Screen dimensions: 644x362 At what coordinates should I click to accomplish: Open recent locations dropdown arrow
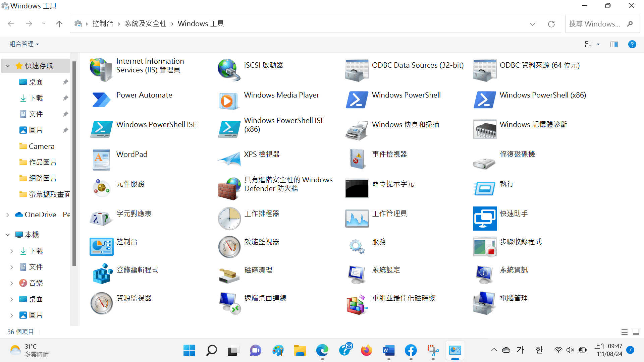click(44, 23)
